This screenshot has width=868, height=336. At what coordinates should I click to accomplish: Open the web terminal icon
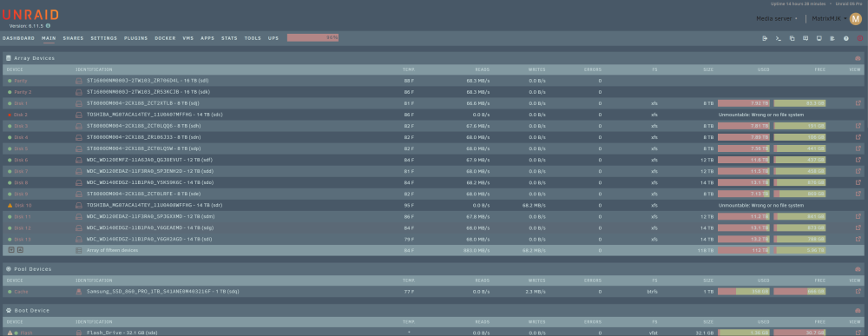tap(779, 38)
